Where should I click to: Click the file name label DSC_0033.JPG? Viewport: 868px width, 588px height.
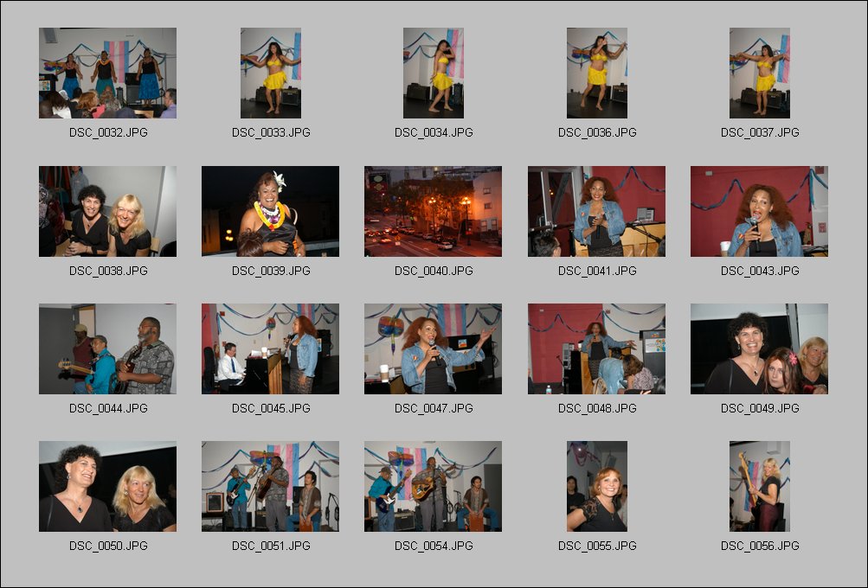(x=271, y=132)
